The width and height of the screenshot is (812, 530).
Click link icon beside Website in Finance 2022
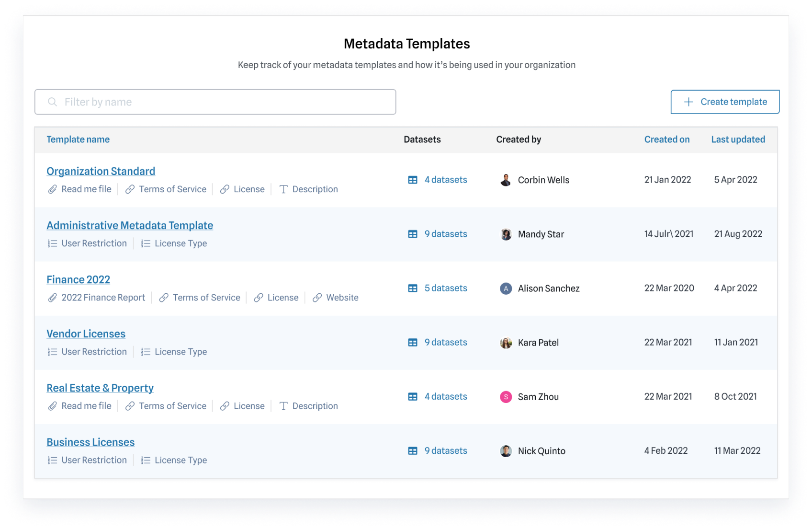coord(317,298)
